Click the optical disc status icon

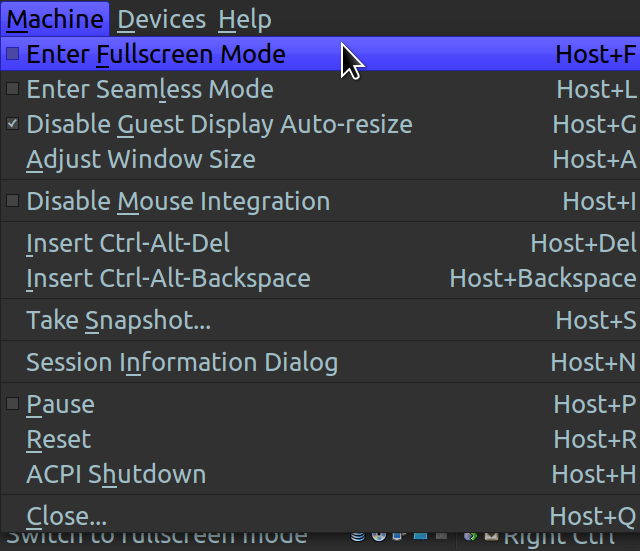pyautogui.click(x=379, y=537)
